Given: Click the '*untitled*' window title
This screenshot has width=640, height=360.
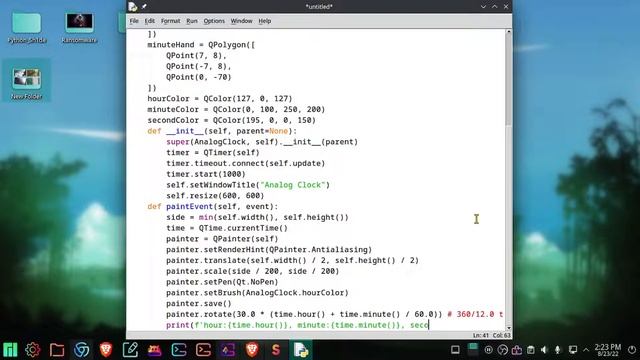Looking at the screenshot, I should (x=319, y=7).
